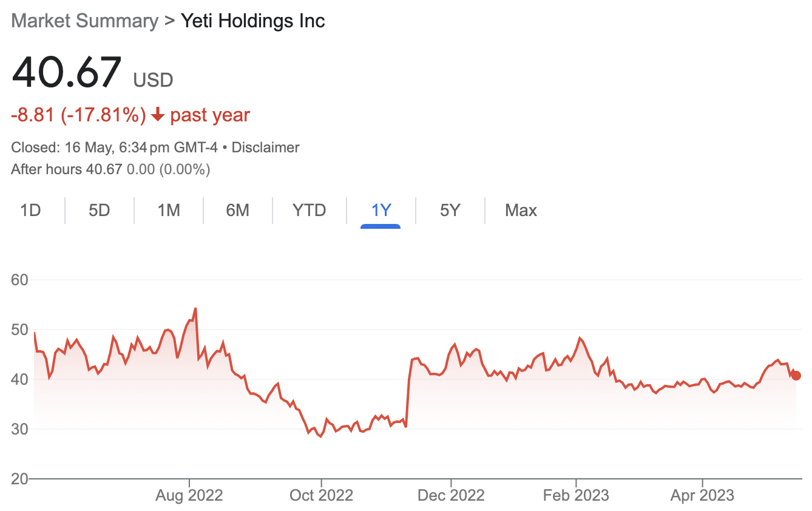The image size is (812, 511).
Task: Switch to the 5D range tab
Action: click(x=100, y=211)
